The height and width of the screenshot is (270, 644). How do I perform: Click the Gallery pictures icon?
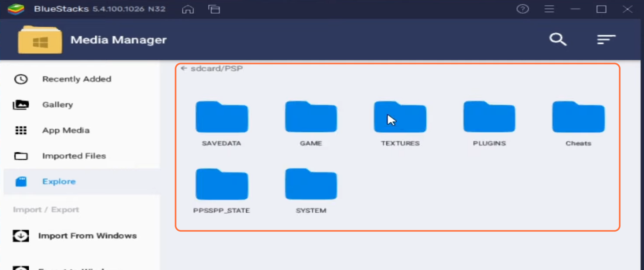pos(21,105)
